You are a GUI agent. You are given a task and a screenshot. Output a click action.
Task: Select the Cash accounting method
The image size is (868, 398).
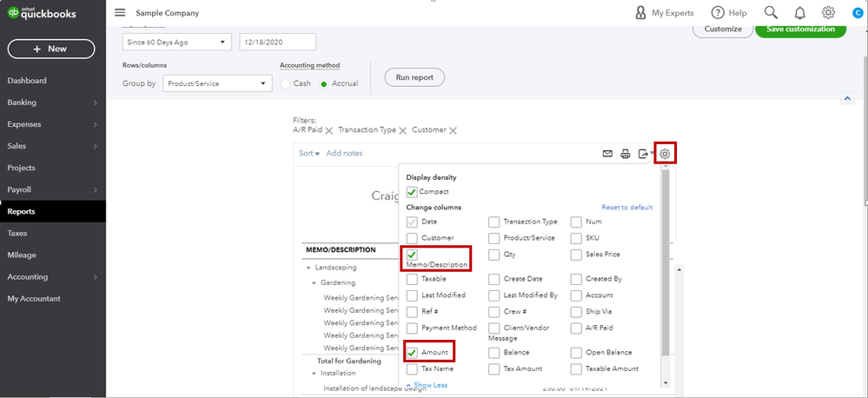click(x=286, y=84)
